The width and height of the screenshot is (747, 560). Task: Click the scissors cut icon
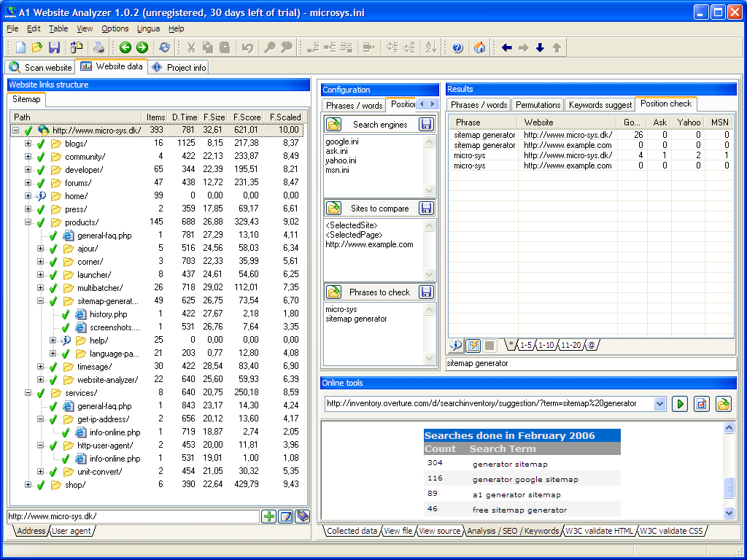pos(191,47)
